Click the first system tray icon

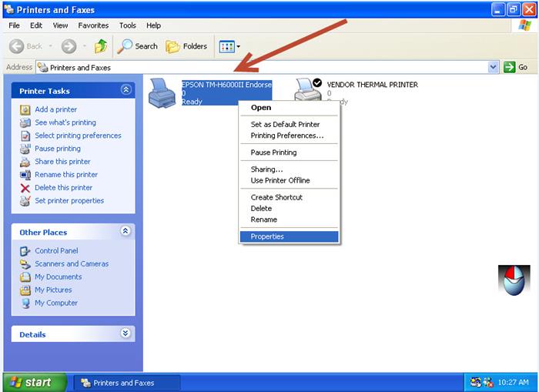point(476,382)
